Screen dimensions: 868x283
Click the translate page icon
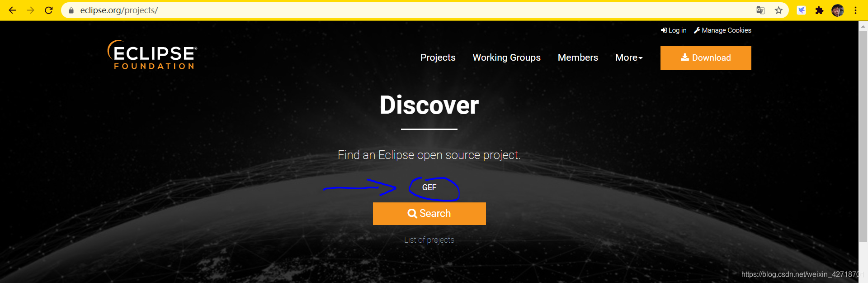[x=760, y=10]
